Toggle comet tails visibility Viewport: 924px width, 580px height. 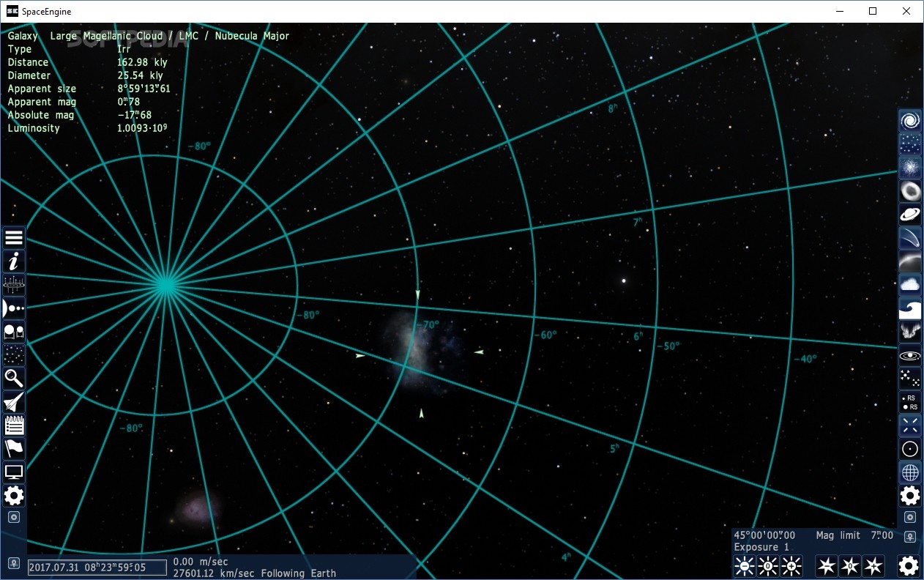tap(910, 238)
